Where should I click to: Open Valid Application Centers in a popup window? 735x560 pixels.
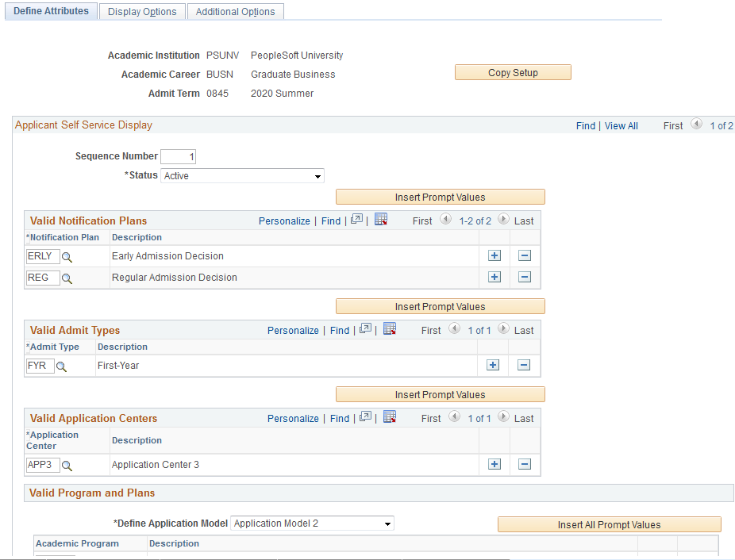pos(367,416)
